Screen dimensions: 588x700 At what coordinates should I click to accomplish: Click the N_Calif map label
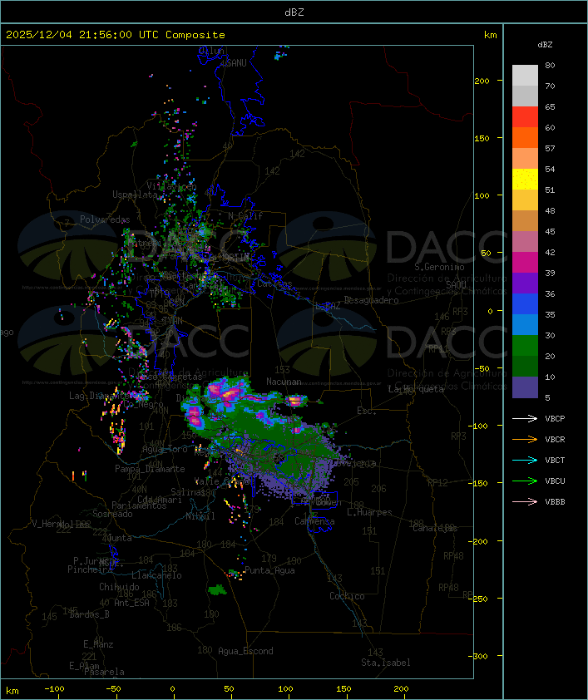pos(245,216)
